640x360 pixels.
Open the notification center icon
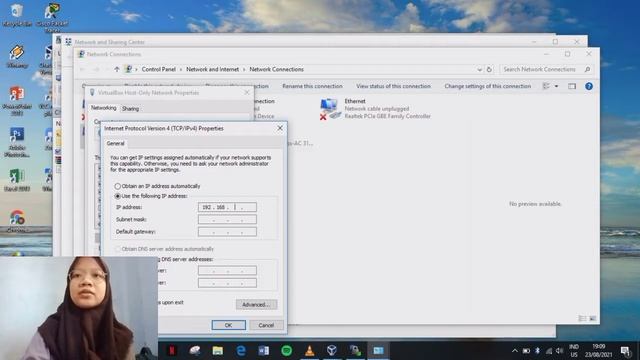[625, 351]
